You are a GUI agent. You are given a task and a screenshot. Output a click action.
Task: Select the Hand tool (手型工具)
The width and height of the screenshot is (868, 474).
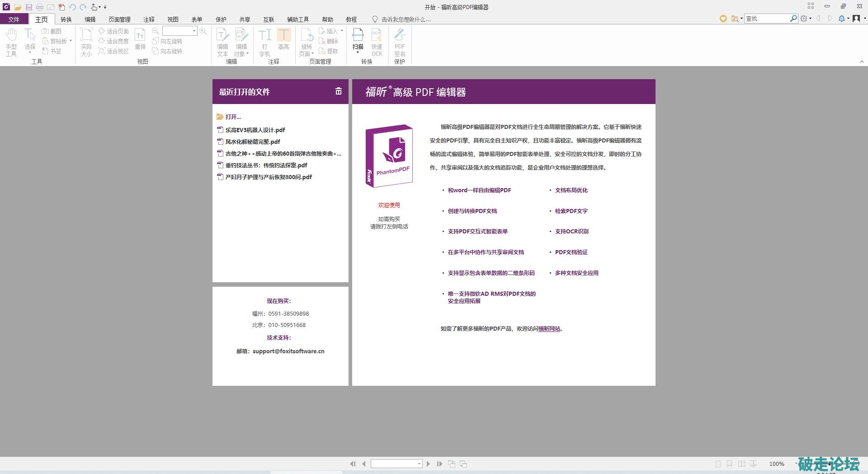[11, 42]
